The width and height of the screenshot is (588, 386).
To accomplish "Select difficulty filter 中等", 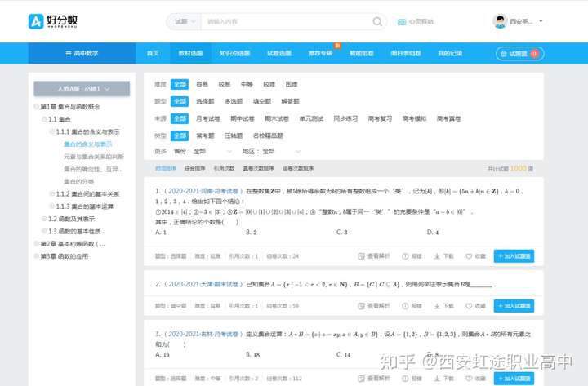I will (x=247, y=84).
